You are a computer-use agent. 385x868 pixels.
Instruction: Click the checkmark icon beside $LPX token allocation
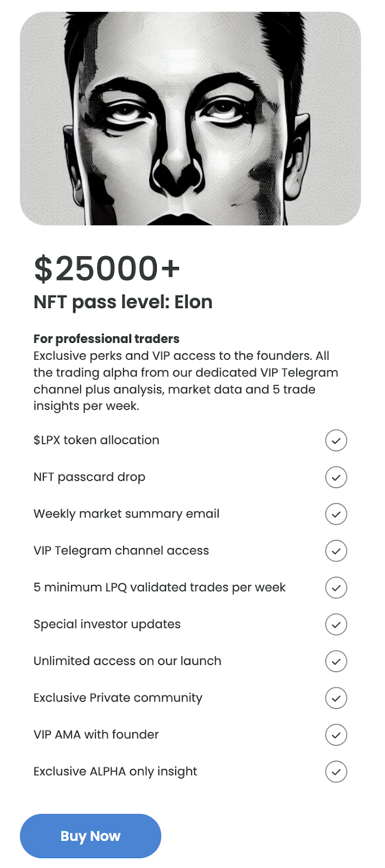click(336, 441)
